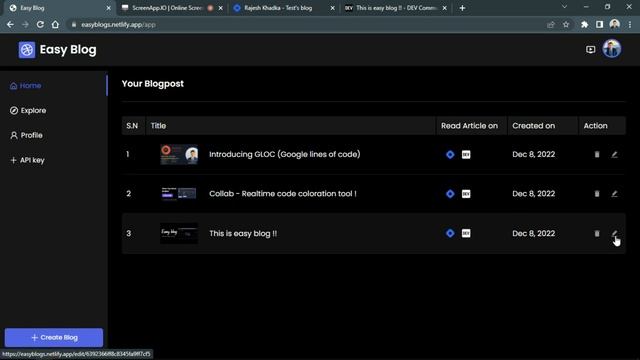
Task: Switch to the Easy Blog browser tab
Action: [x=58, y=8]
